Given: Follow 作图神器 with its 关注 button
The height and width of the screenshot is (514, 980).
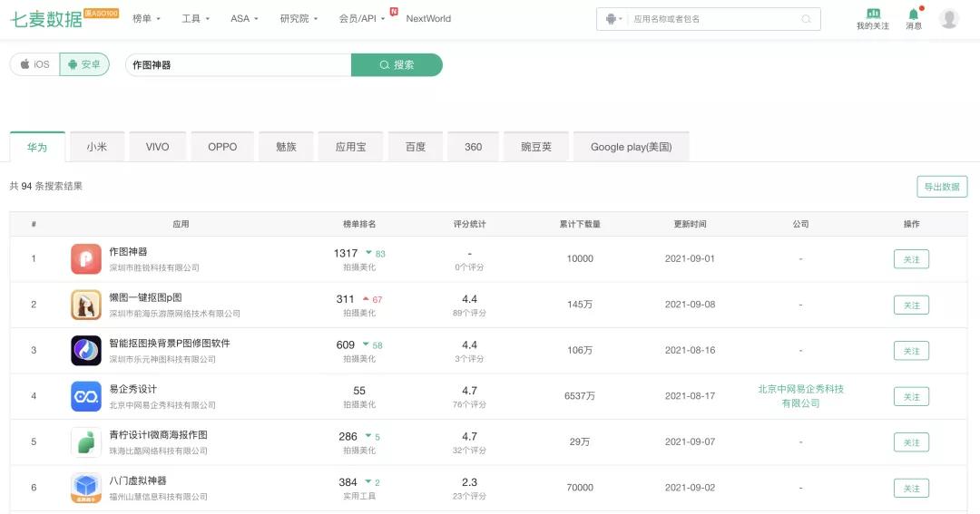Looking at the screenshot, I should (x=911, y=259).
